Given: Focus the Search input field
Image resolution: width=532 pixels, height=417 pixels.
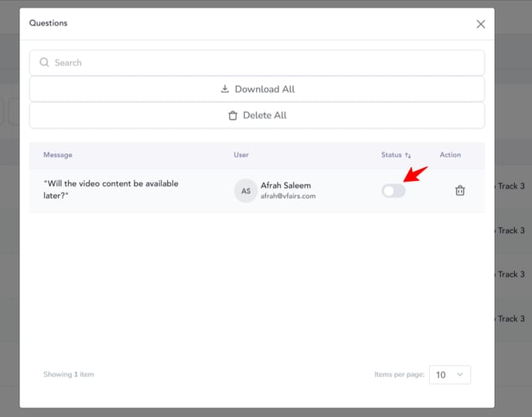Looking at the screenshot, I should [257, 63].
